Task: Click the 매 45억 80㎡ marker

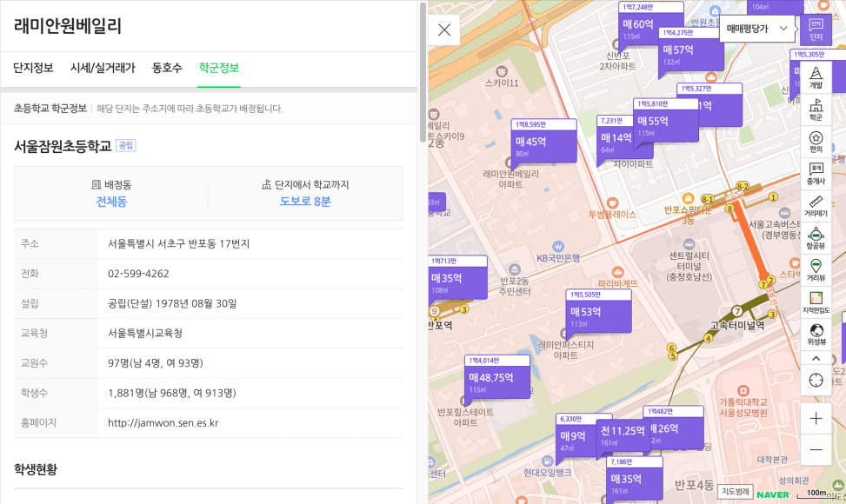Action: pos(544,142)
